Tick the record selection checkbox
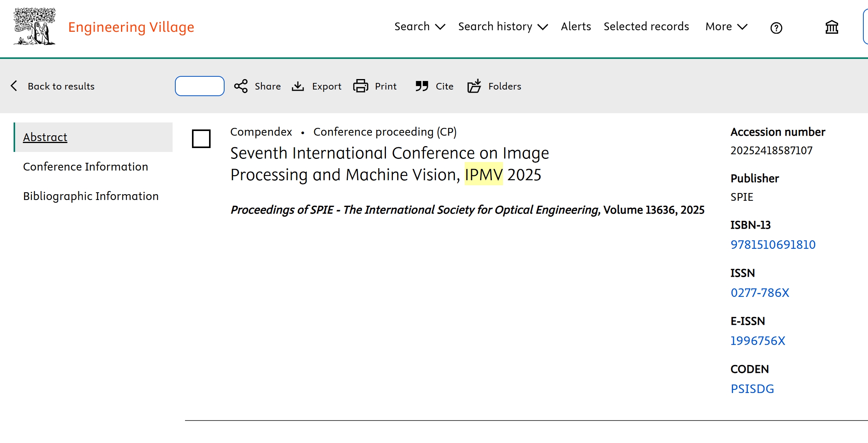 pyautogui.click(x=201, y=139)
